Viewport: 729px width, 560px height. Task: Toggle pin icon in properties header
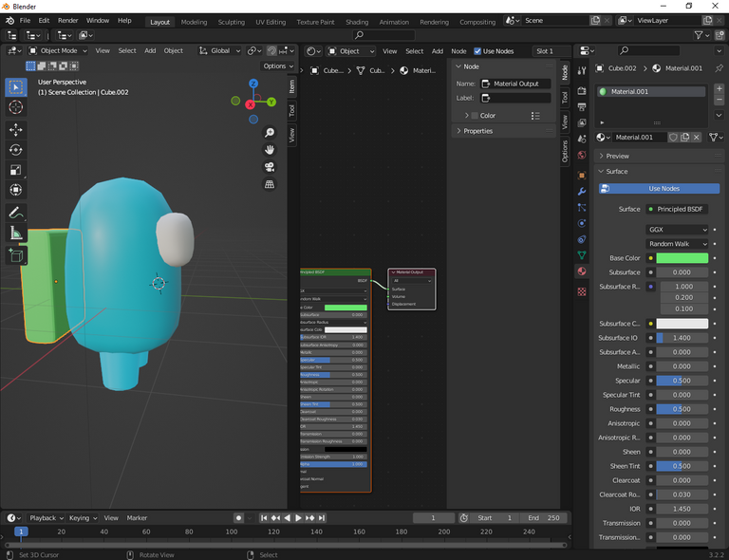coord(719,68)
